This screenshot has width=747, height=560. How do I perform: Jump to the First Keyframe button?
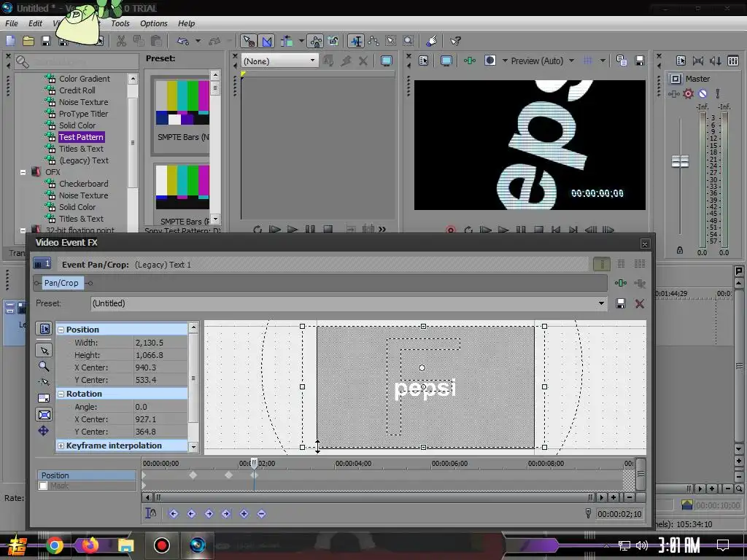pyautogui.click(x=173, y=514)
